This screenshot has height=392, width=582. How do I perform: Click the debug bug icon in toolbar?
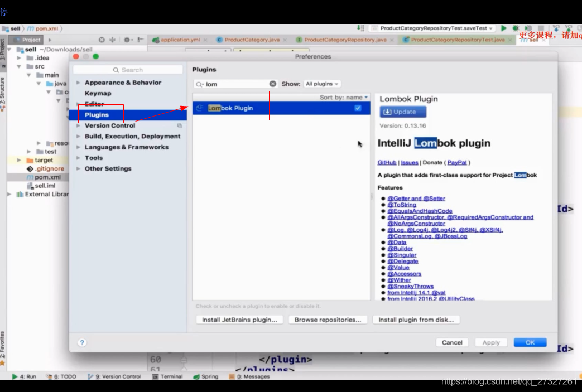pyautogui.click(x=516, y=28)
